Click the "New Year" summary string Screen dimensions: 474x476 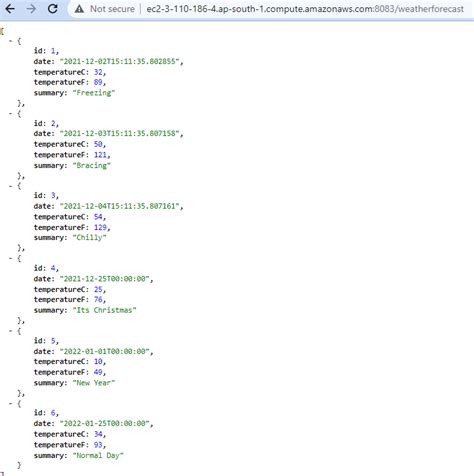[x=94, y=383]
